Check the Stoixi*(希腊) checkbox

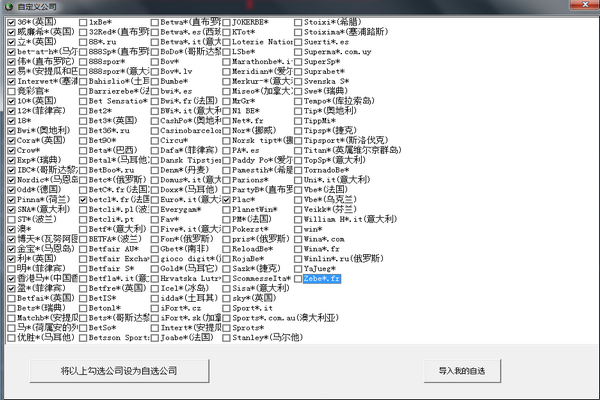298,22
